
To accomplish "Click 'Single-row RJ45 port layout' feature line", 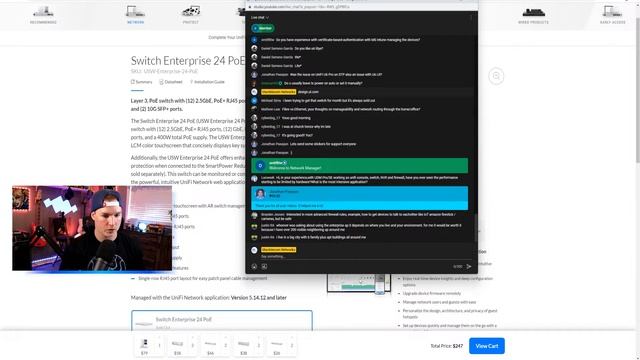I will pyautogui.click(x=202, y=278).
